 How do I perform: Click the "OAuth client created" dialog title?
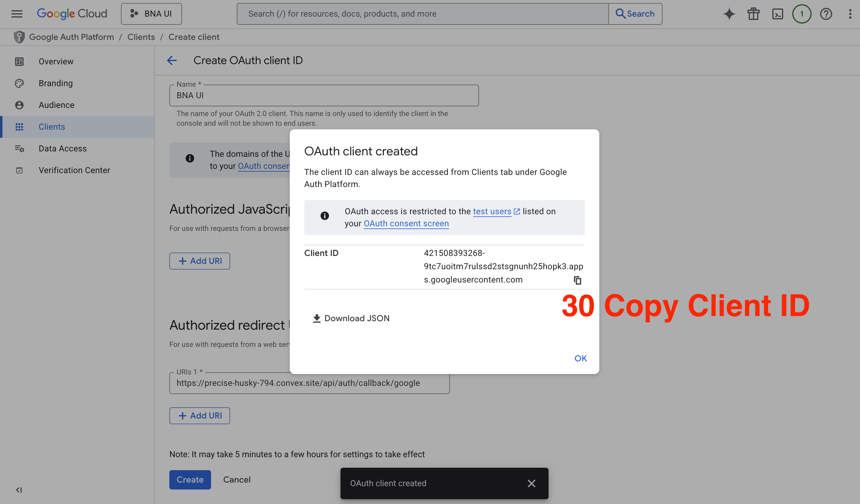pos(361,151)
